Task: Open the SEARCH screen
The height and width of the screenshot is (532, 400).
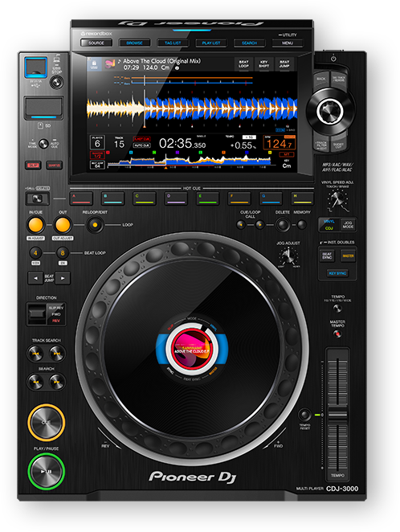Action: 249,43
